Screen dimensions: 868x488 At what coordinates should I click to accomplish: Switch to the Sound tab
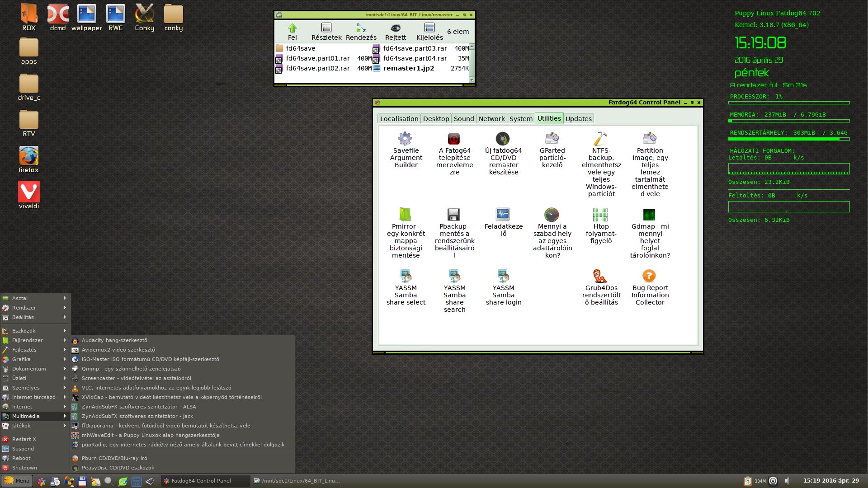pyautogui.click(x=463, y=118)
